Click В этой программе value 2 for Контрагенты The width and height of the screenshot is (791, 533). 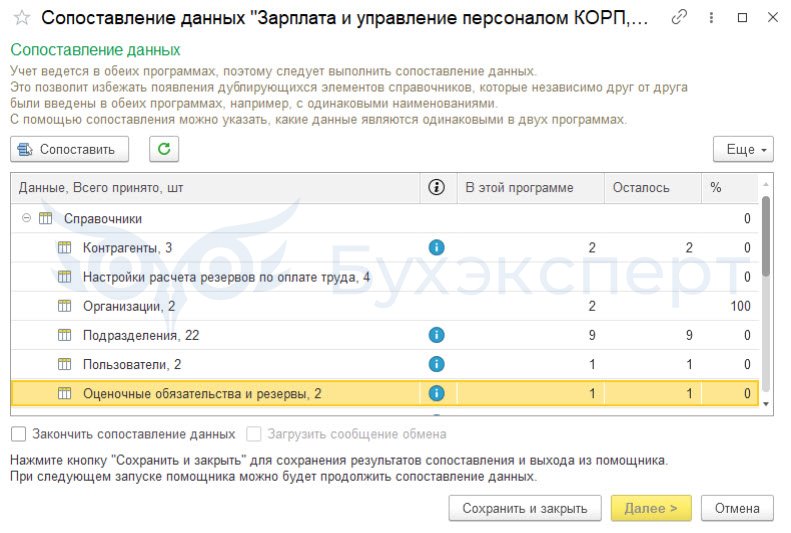click(x=592, y=248)
